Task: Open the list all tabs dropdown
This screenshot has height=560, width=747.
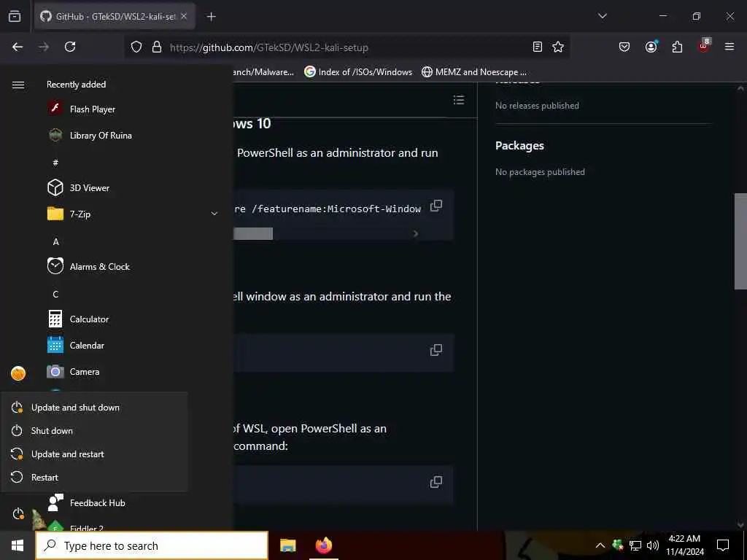Action: [x=602, y=16]
